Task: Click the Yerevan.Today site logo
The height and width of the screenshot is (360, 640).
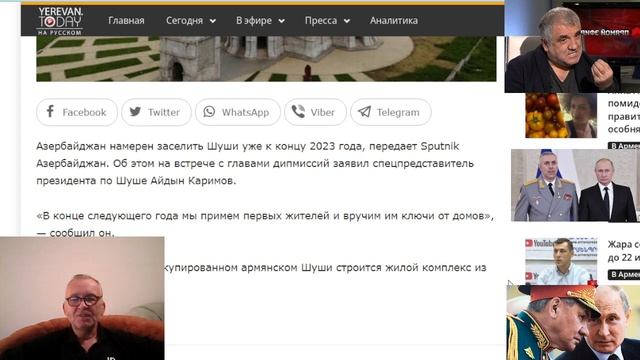Action: [60, 21]
